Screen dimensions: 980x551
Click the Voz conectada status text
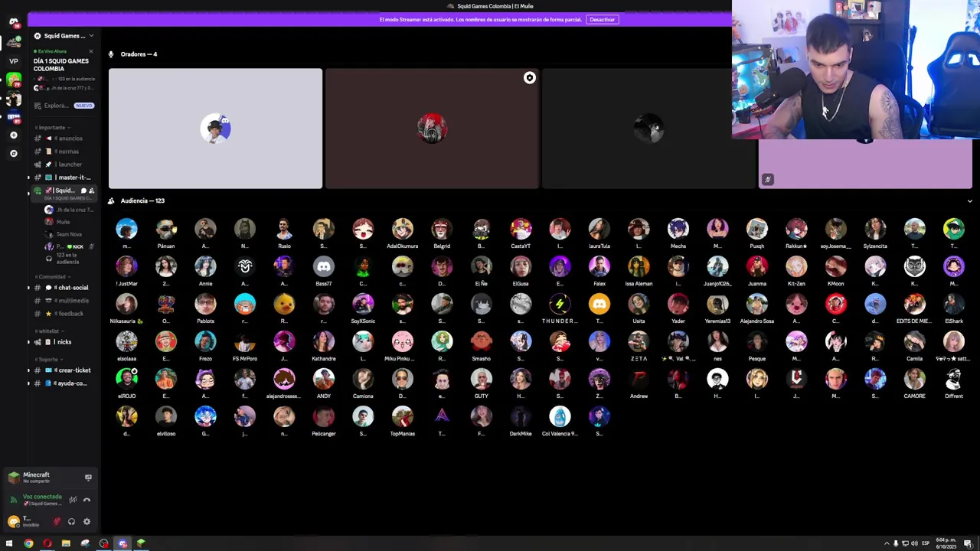pos(41,497)
